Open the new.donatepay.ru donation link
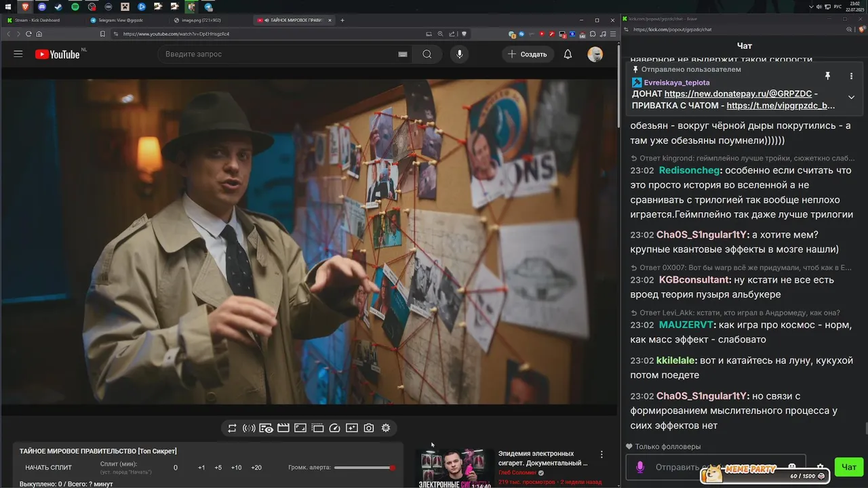 (738, 94)
